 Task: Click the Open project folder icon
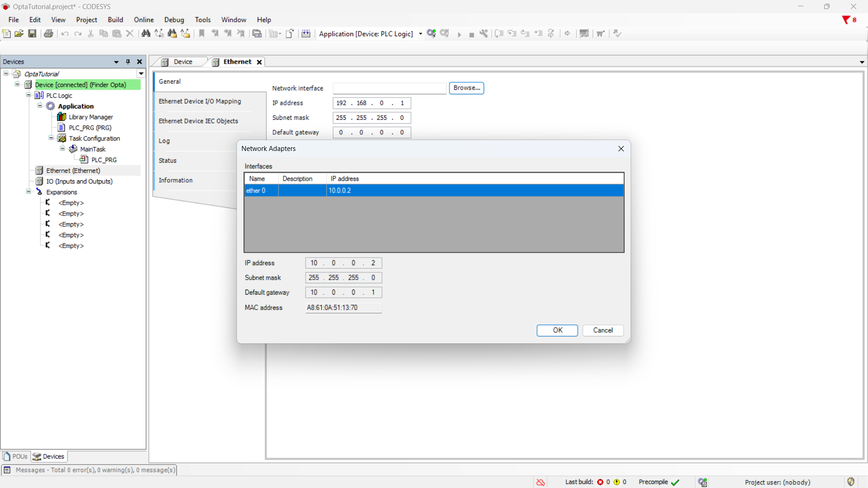tap(19, 33)
